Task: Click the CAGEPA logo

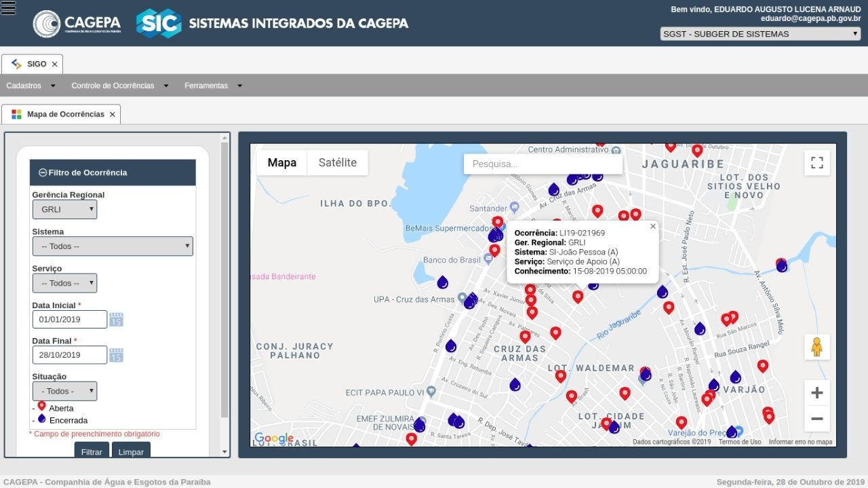Action: click(77, 24)
